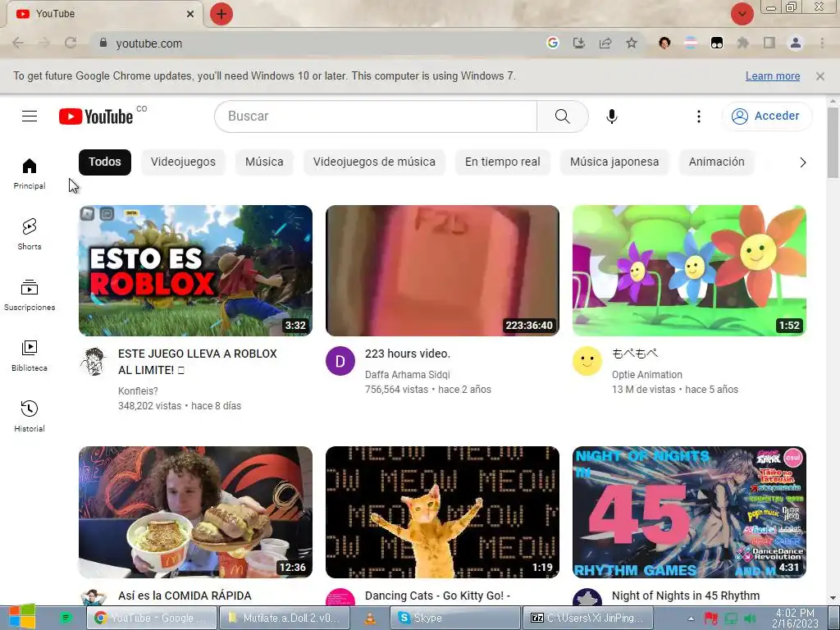This screenshot has width=840, height=630.
Task: Click the Google icon in address bar
Action: (552, 43)
